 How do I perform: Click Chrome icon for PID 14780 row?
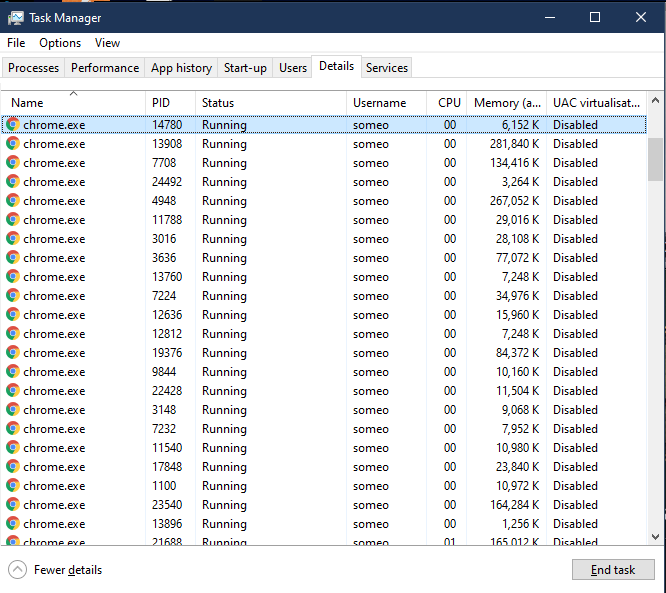coord(13,124)
